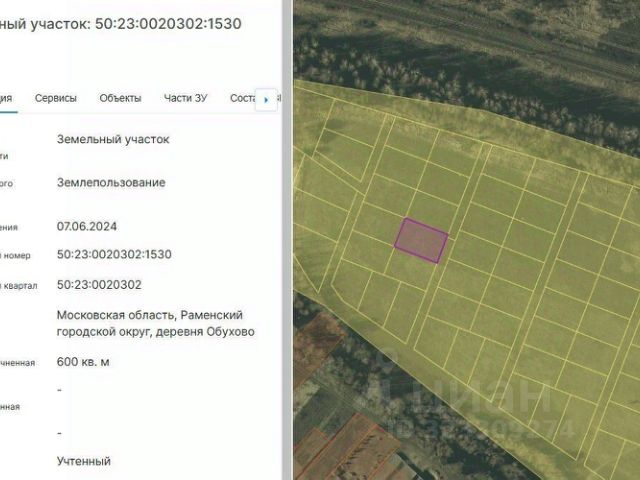The height and width of the screenshot is (480, 640).
Task: Switch to the Объекты tab
Action: (x=120, y=98)
